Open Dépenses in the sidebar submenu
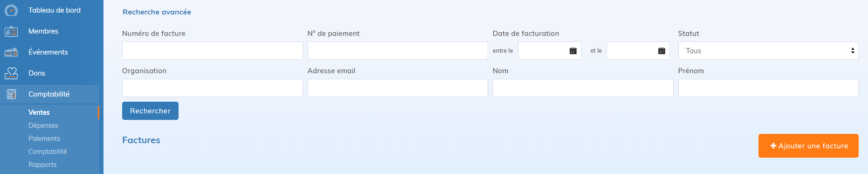This screenshot has height=174, width=868. click(43, 125)
